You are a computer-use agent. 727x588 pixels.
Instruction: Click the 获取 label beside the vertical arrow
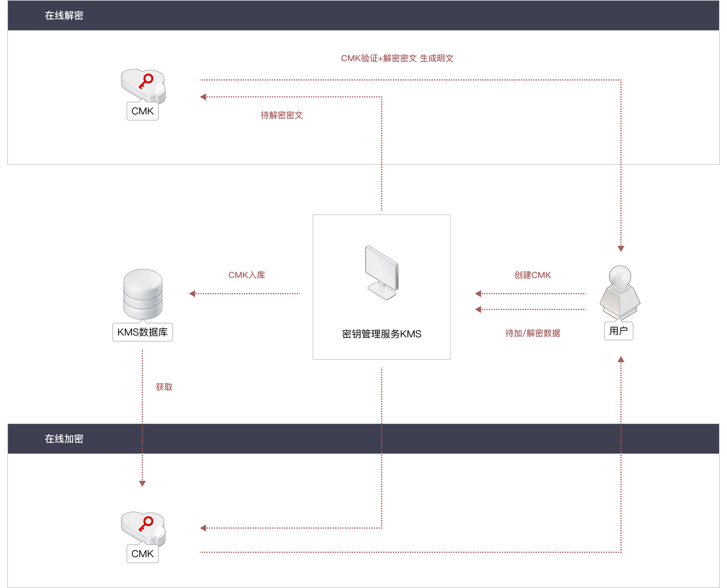pyautogui.click(x=164, y=387)
